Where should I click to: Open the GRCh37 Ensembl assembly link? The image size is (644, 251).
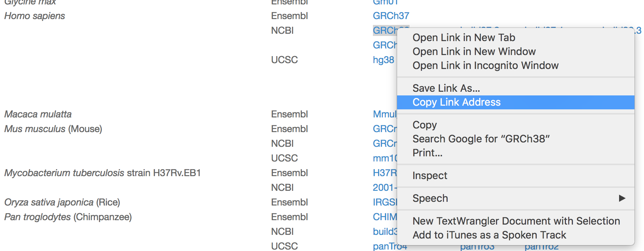[391, 16]
